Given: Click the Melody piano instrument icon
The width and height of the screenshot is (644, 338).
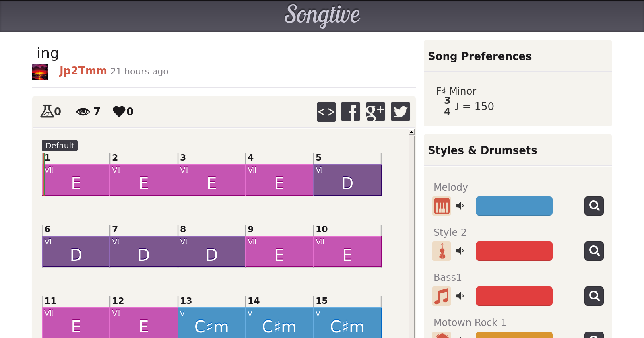Looking at the screenshot, I should pos(442,206).
